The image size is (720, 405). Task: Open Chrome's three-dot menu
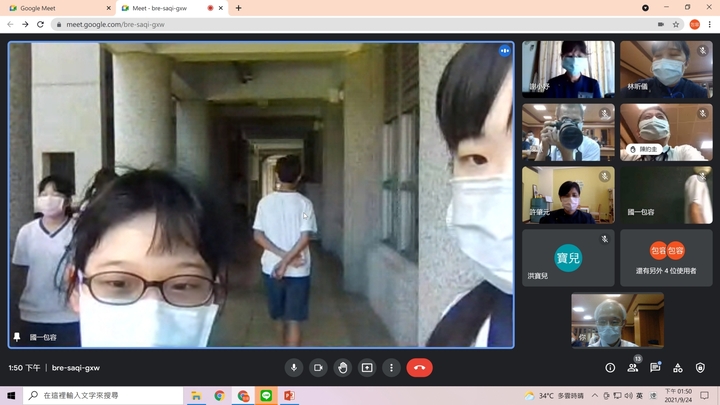[710, 24]
